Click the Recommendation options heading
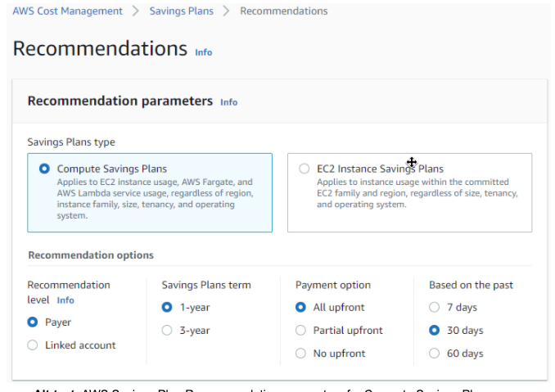555x392 pixels. pyautogui.click(x=91, y=255)
